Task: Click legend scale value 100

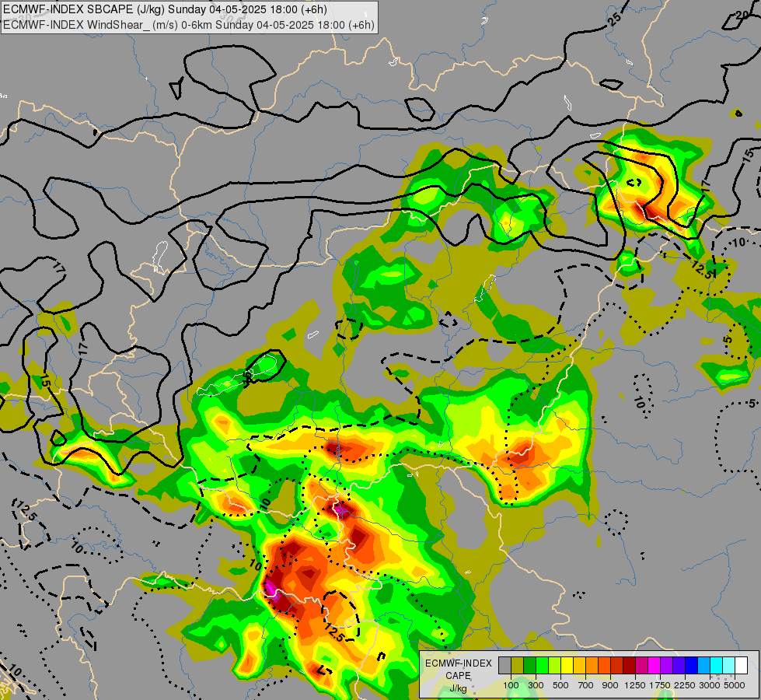Action: (x=511, y=685)
